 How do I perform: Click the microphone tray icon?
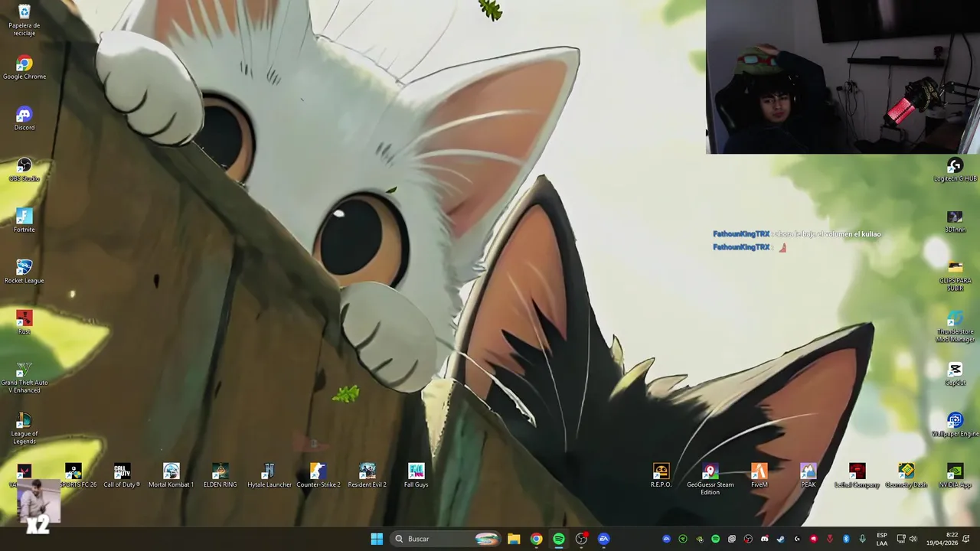862,539
